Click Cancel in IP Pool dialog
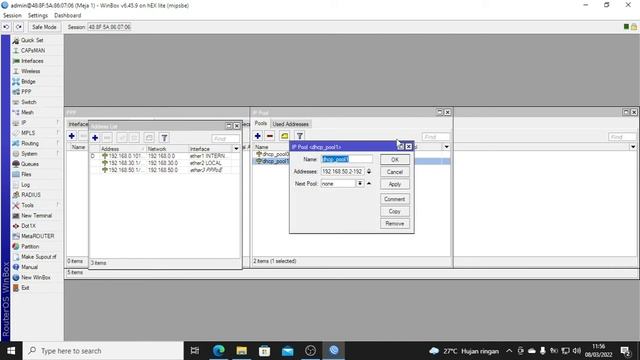Viewport: 640px width, 360px height. tap(395, 172)
